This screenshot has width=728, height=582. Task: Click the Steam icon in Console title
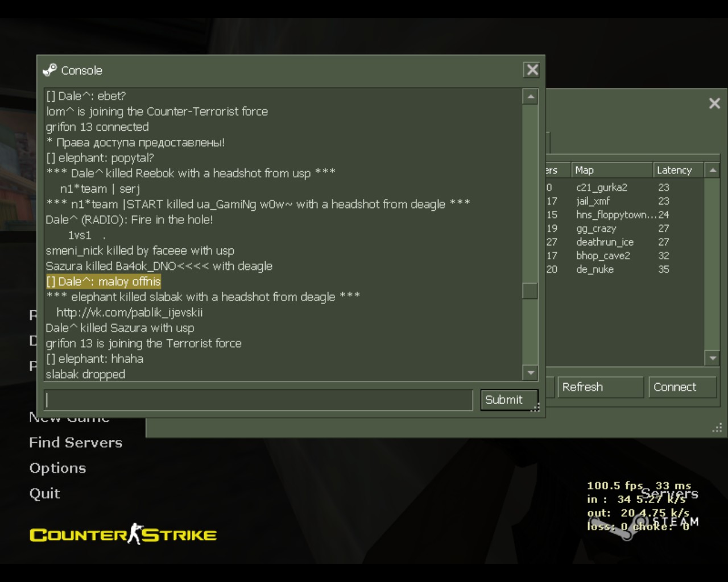[50, 70]
